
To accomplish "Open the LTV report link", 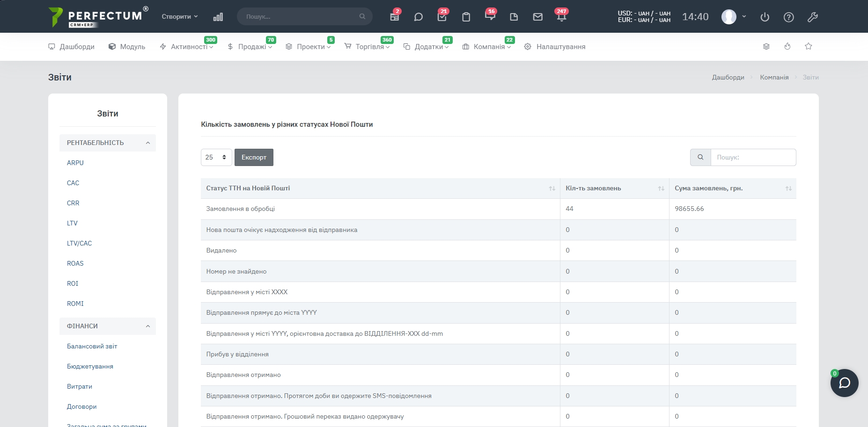I will (x=72, y=223).
